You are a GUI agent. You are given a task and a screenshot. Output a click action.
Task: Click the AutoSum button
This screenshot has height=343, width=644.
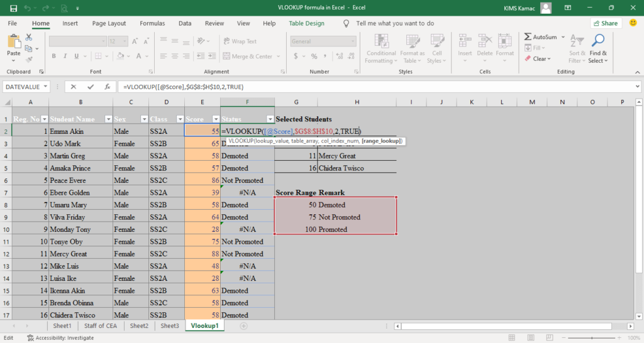541,37
